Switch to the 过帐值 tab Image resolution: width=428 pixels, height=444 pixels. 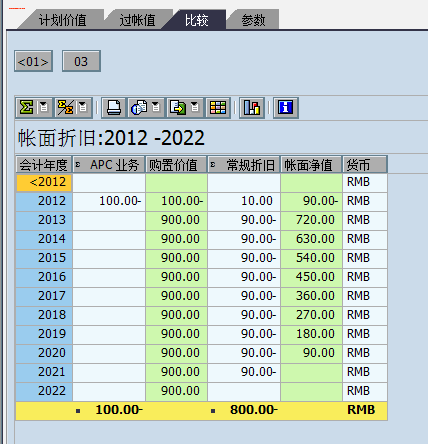[137, 20]
